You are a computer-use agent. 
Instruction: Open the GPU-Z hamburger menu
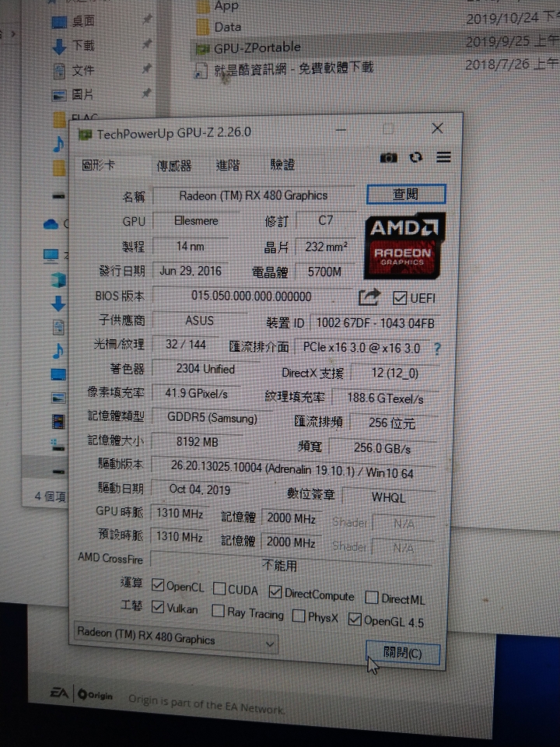(x=443, y=156)
